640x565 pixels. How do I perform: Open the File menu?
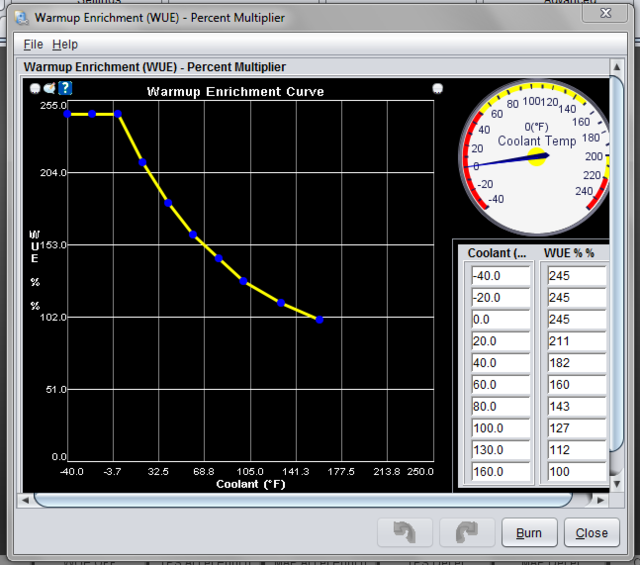coord(33,44)
